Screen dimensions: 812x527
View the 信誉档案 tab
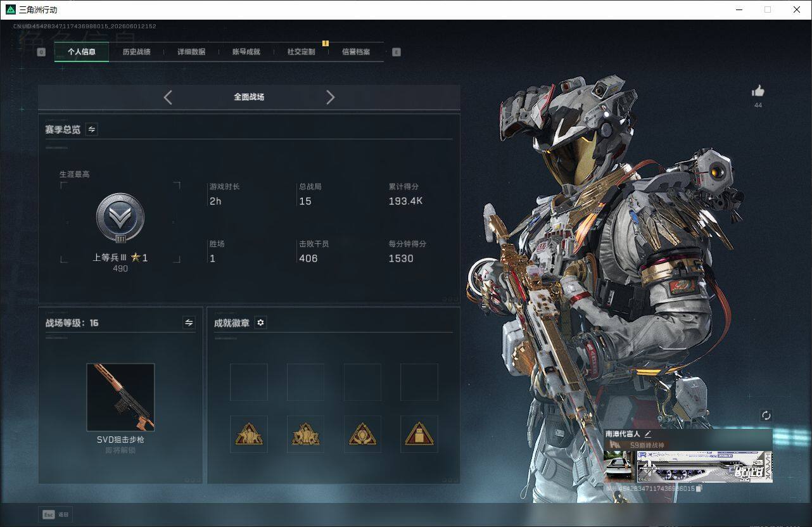click(356, 52)
